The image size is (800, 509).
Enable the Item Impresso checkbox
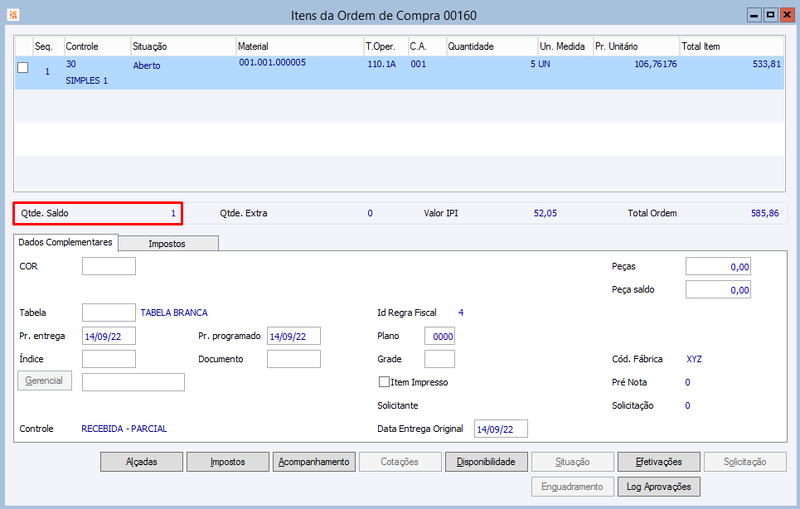(x=384, y=381)
